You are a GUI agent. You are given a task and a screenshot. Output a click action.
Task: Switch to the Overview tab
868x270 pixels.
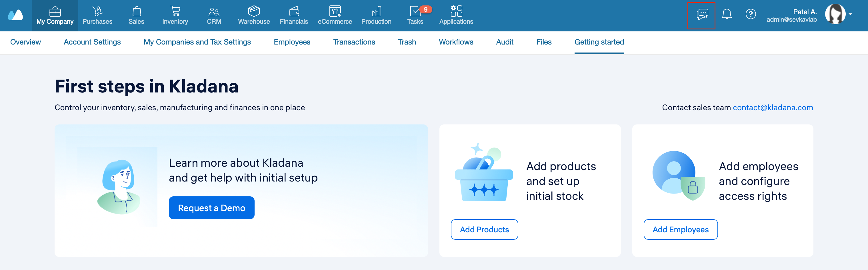26,42
